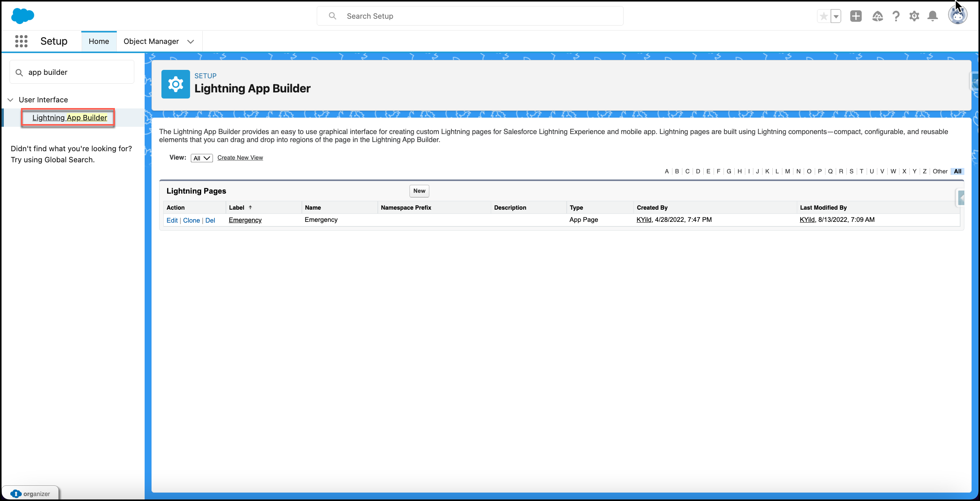This screenshot has width=980, height=501.
Task: Edit the Emergency page
Action: 172,220
